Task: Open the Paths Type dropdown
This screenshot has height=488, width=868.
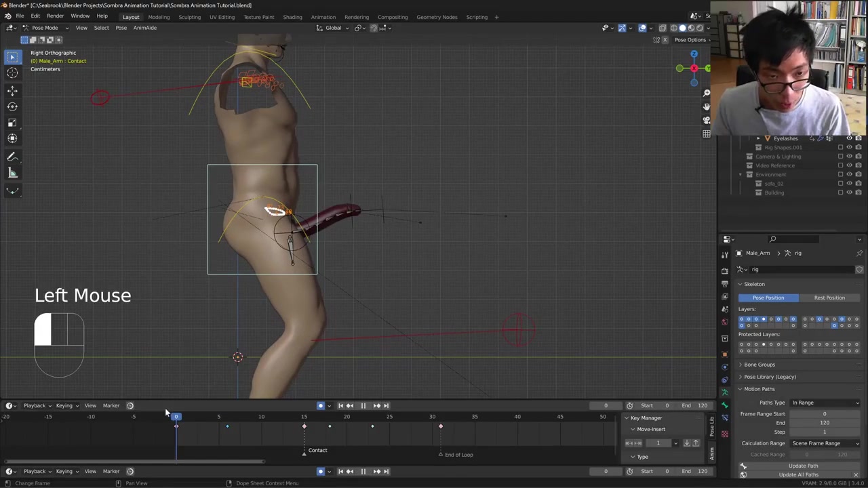Action: click(825, 403)
